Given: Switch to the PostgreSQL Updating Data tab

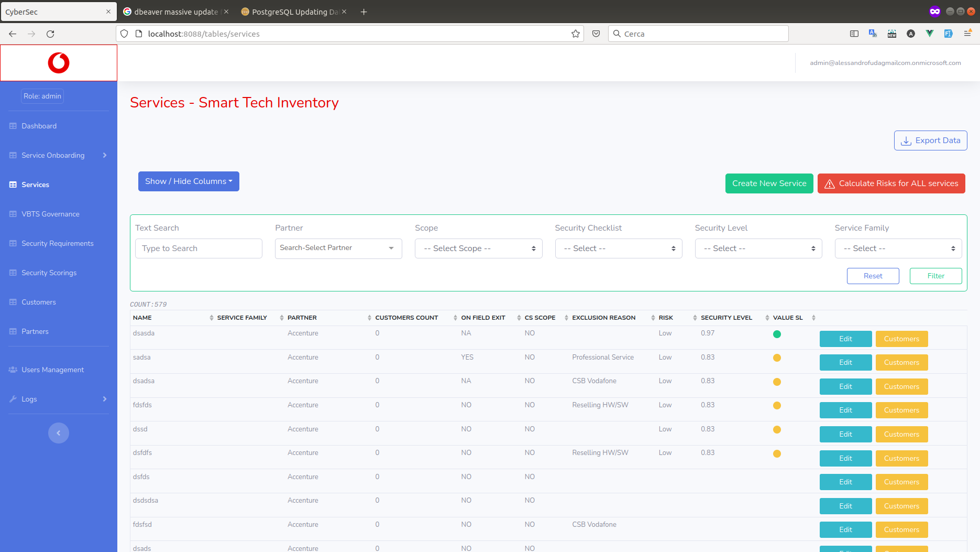Looking at the screenshot, I should tap(294, 12).
